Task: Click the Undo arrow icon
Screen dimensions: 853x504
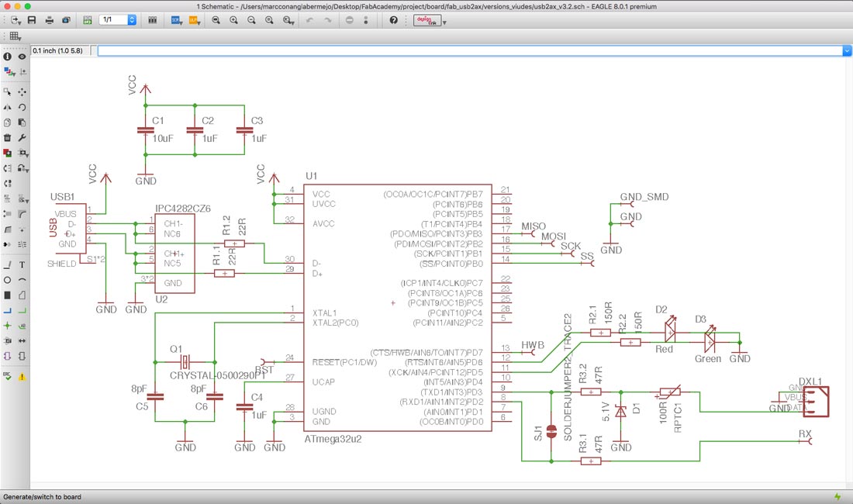Action: point(309,20)
